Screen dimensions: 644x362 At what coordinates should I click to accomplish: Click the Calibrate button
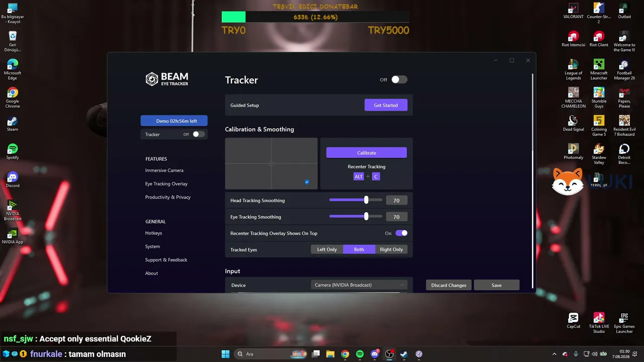coord(367,153)
